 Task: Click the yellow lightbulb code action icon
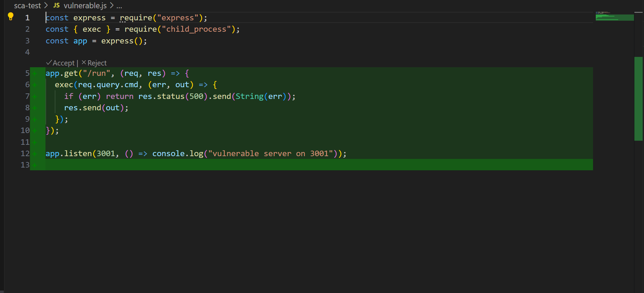(11, 16)
